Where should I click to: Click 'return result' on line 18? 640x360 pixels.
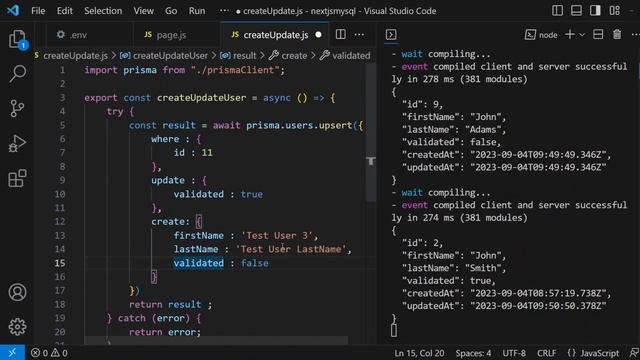(x=165, y=304)
